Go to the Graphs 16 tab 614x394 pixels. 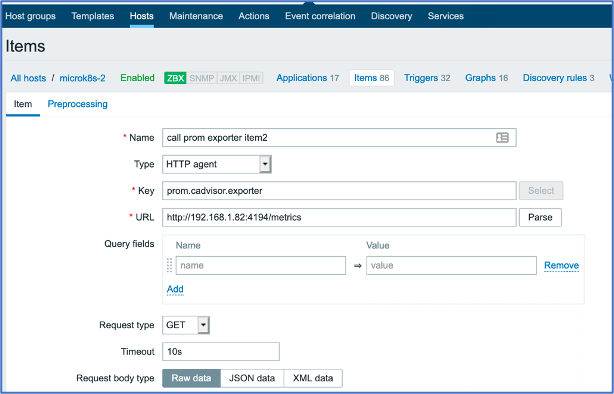(x=487, y=78)
